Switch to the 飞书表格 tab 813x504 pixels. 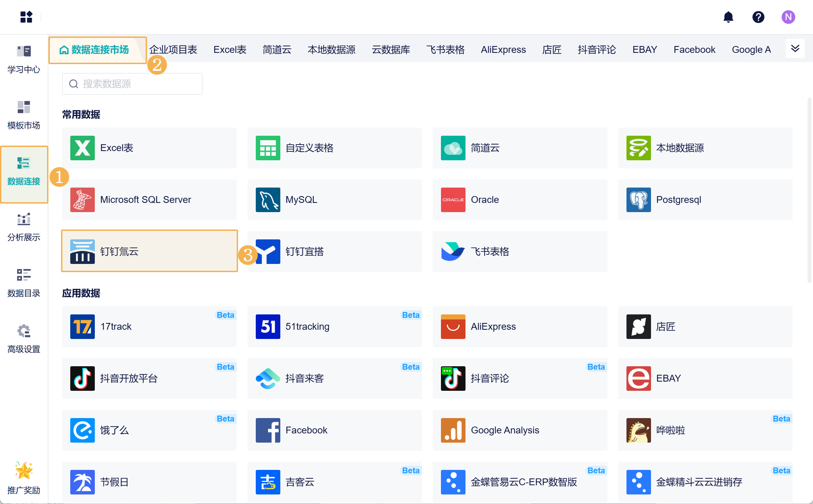pyautogui.click(x=445, y=50)
